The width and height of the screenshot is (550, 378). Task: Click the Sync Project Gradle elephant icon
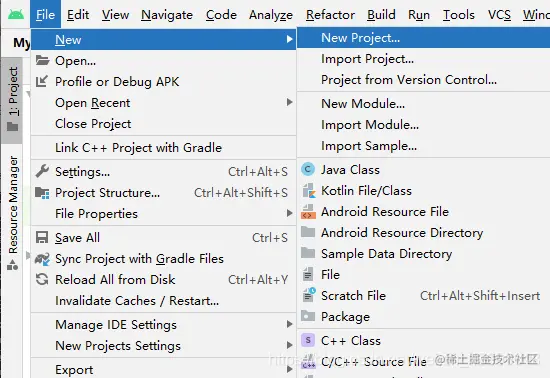pos(42,259)
